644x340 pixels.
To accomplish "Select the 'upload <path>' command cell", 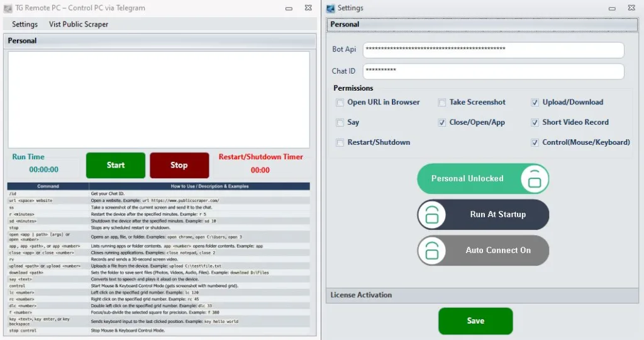I will (48, 266).
